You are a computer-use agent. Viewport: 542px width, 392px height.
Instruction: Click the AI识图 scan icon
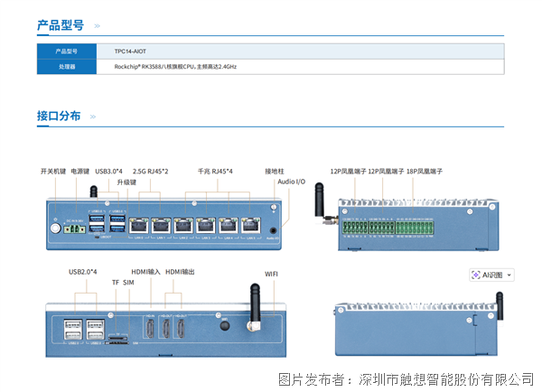[477, 275]
